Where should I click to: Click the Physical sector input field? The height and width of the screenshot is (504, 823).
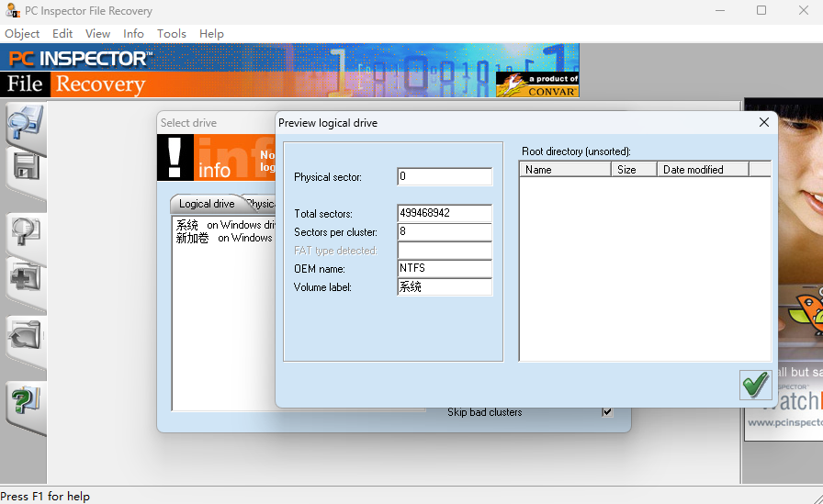point(445,176)
